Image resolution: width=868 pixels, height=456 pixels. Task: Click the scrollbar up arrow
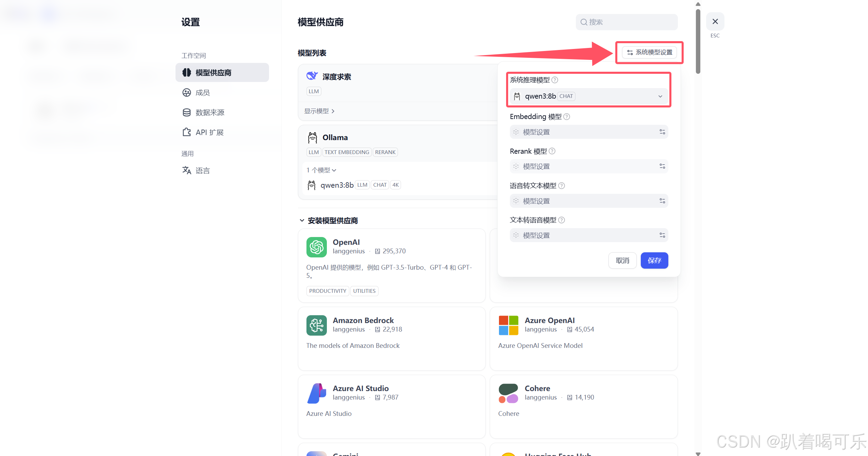pyautogui.click(x=698, y=4)
